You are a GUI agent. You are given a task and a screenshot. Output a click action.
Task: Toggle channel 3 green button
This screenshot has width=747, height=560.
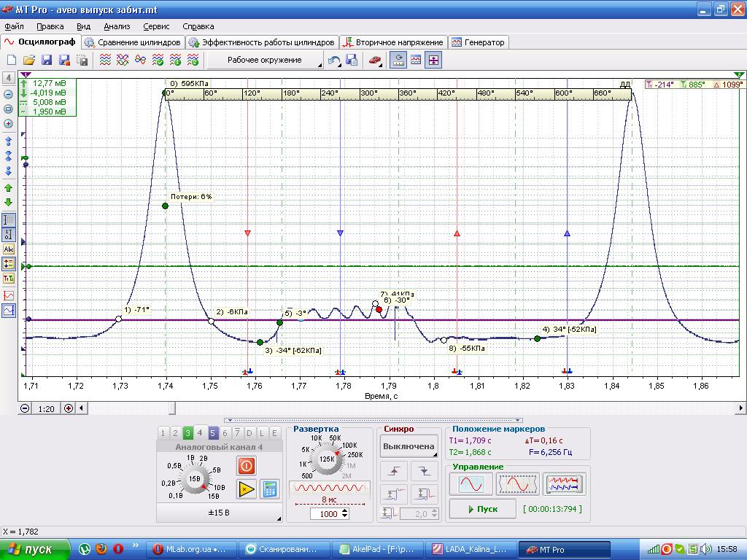187,433
